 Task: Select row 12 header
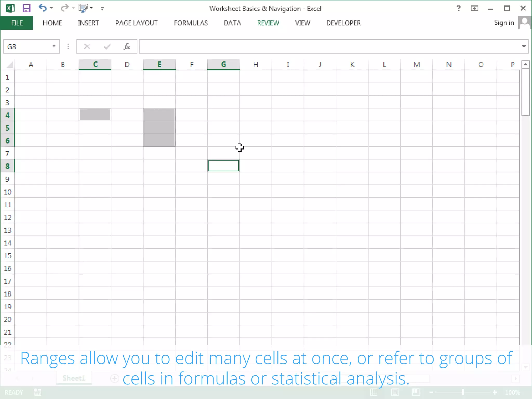tap(8, 217)
